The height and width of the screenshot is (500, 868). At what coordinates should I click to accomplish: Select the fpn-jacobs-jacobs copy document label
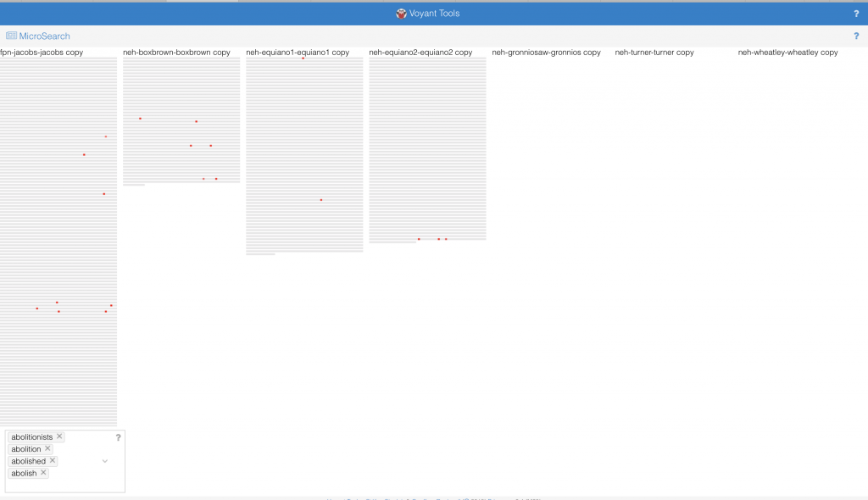click(42, 53)
